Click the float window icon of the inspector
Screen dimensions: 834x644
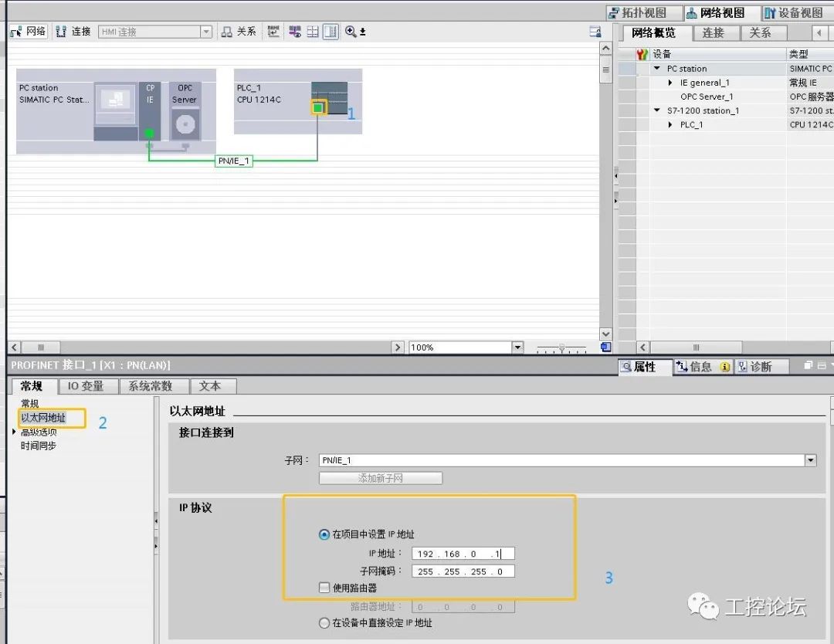[809, 365]
